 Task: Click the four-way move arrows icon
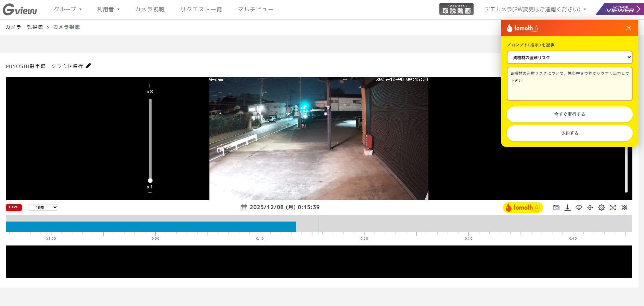pyautogui.click(x=590, y=208)
